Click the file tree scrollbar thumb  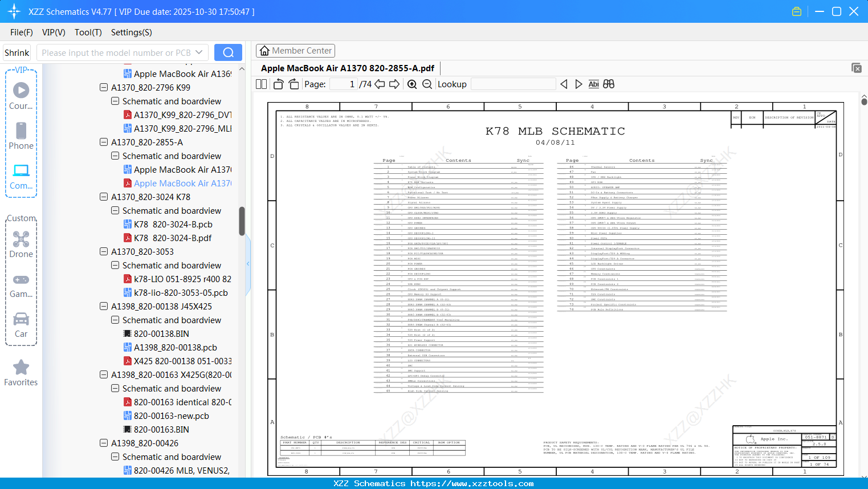coord(242,221)
